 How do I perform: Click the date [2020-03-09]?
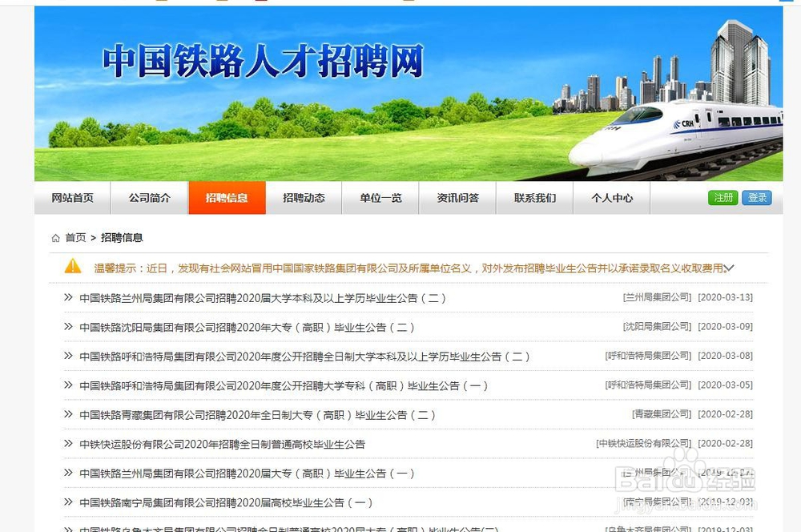pyautogui.click(x=726, y=326)
